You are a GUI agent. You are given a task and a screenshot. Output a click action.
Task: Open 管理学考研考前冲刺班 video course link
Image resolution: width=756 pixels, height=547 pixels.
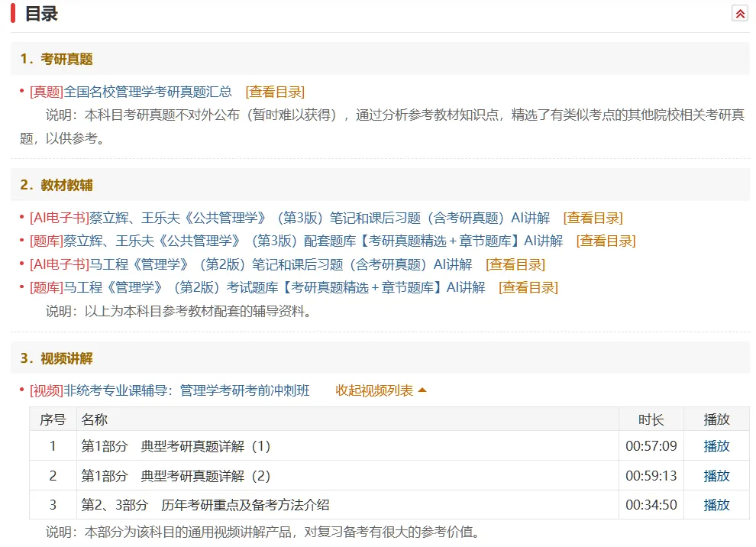pos(170,390)
